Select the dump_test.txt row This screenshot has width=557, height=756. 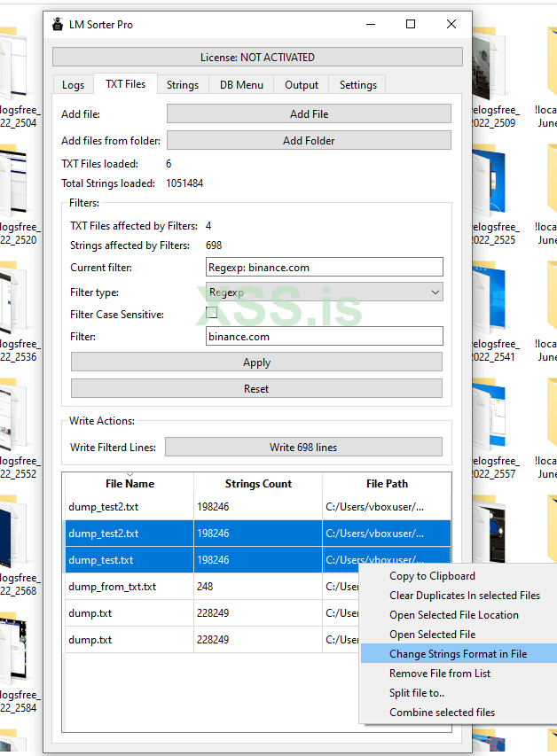(x=258, y=560)
